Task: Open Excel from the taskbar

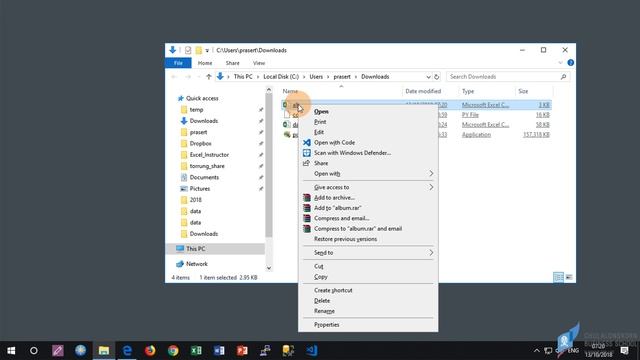Action: click(196, 351)
